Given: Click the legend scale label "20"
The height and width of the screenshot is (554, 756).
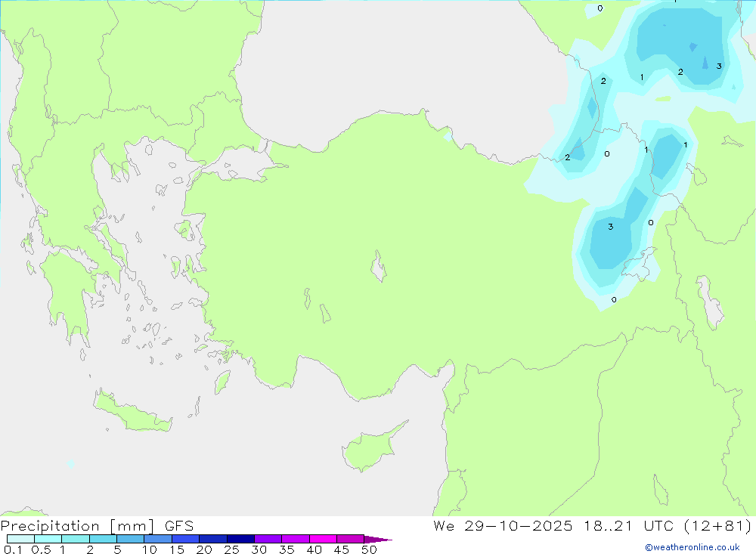Looking at the screenshot, I should pos(204,549).
